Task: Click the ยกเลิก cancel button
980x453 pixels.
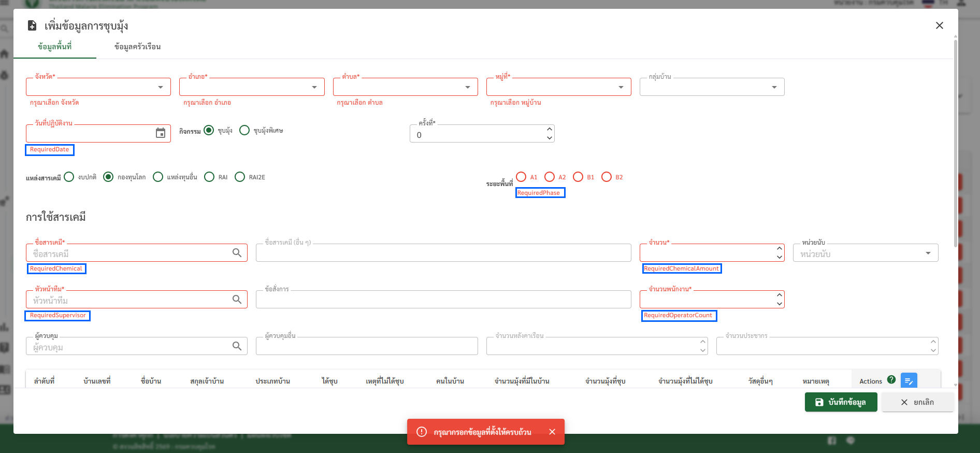Action: pyautogui.click(x=917, y=402)
